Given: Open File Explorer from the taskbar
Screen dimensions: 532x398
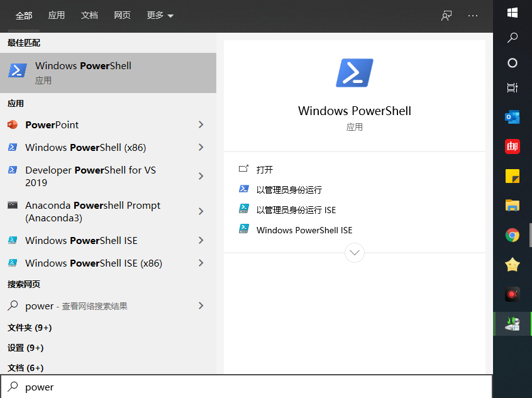Looking at the screenshot, I should tap(513, 206).
